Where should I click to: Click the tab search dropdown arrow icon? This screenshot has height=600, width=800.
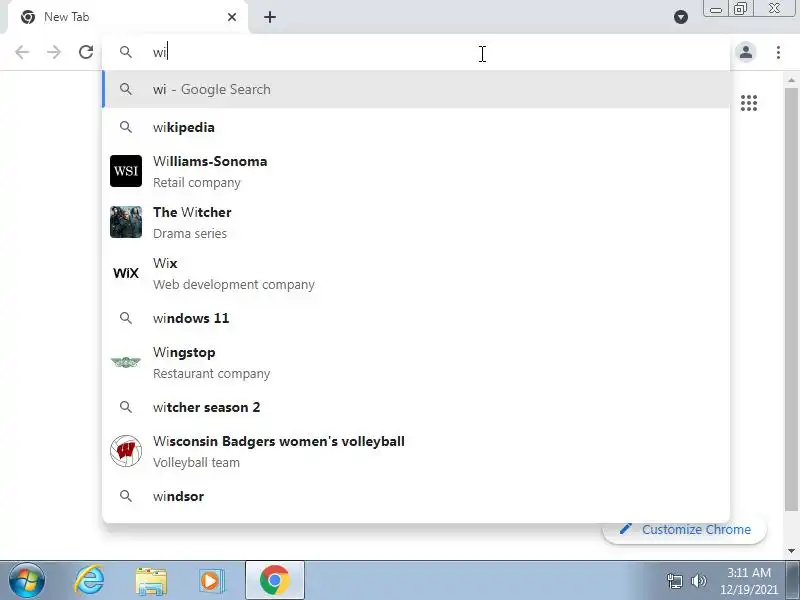click(681, 17)
